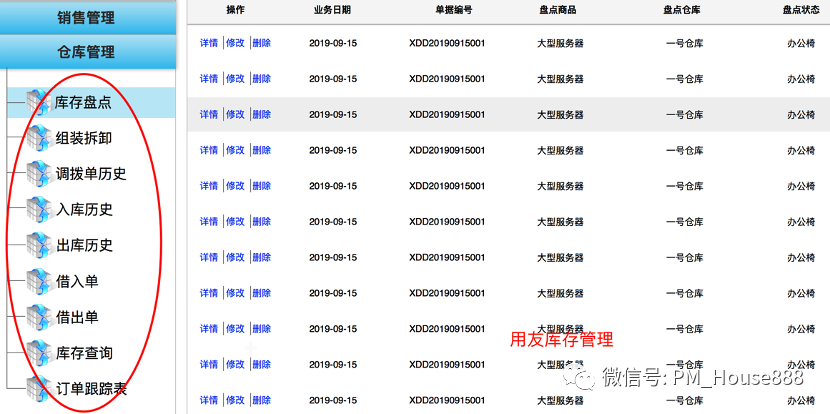Select 库存查询 text in the sidebar tree
This screenshot has height=414, width=830.
[84, 353]
